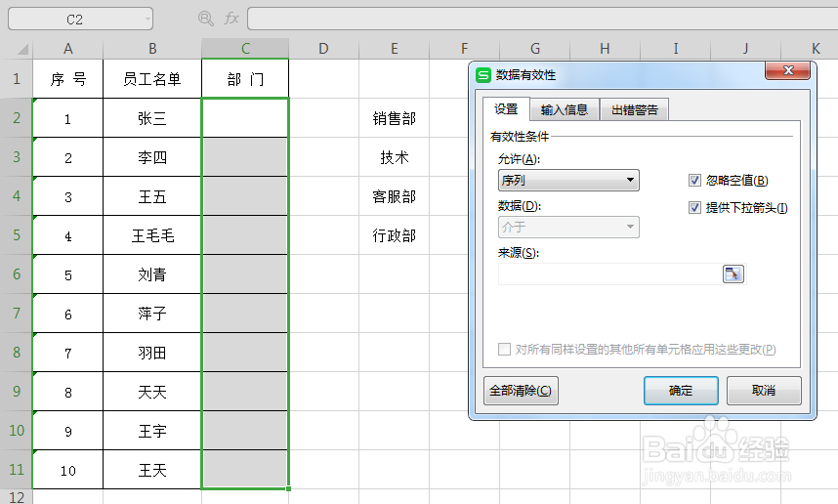Click cell containing 行政部
Image resolution: width=838 pixels, height=504 pixels.
point(395,235)
